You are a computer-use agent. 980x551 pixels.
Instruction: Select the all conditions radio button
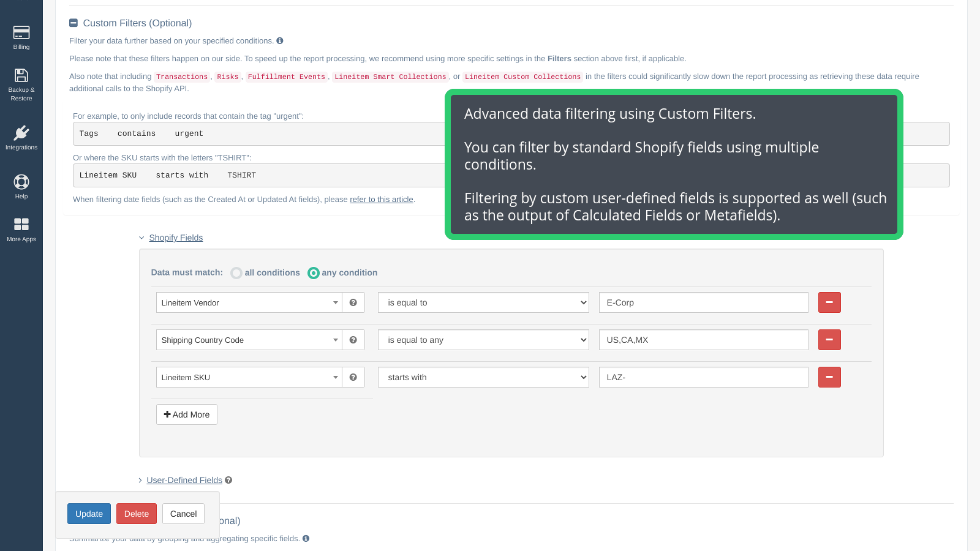[236, 273]
